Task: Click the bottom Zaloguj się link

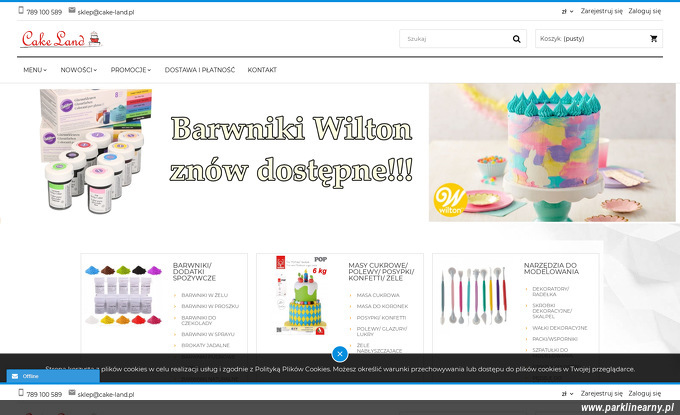Action: coord(644,394)
